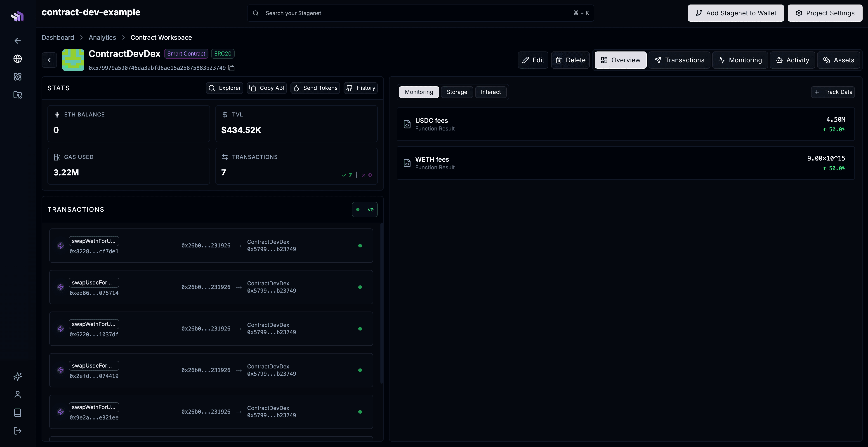Expand the swapUsdcFor transaction entry
This screenshot has height=447, width=868.
[211, 287]
